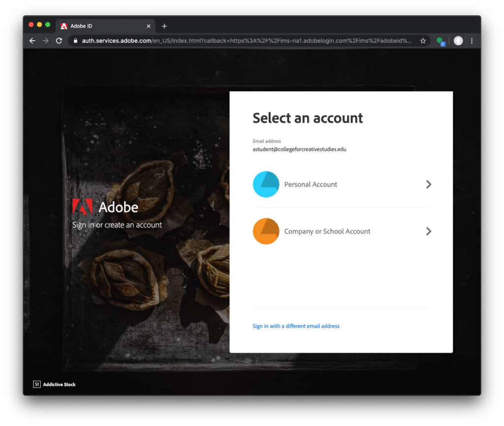The image size is (504, 426).
Task: Choose the Personal Account text label
Action: tap(311, 184)
